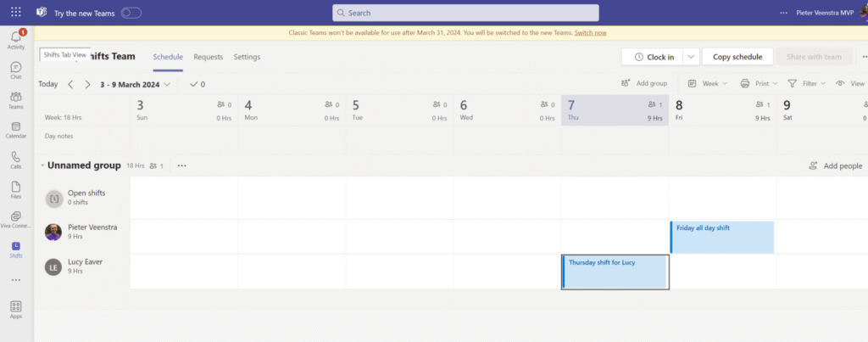Open the Friday all day shift
Screen dimensions: 868x342
coord(722,238)
